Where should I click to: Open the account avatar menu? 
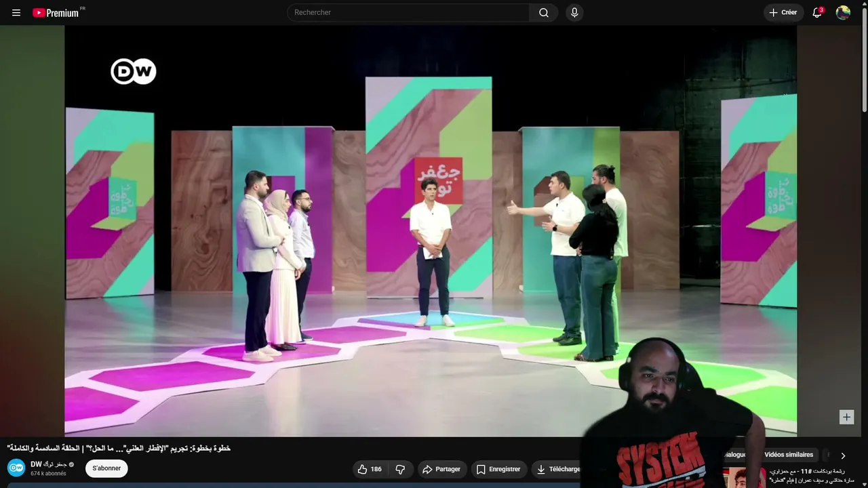843,13
